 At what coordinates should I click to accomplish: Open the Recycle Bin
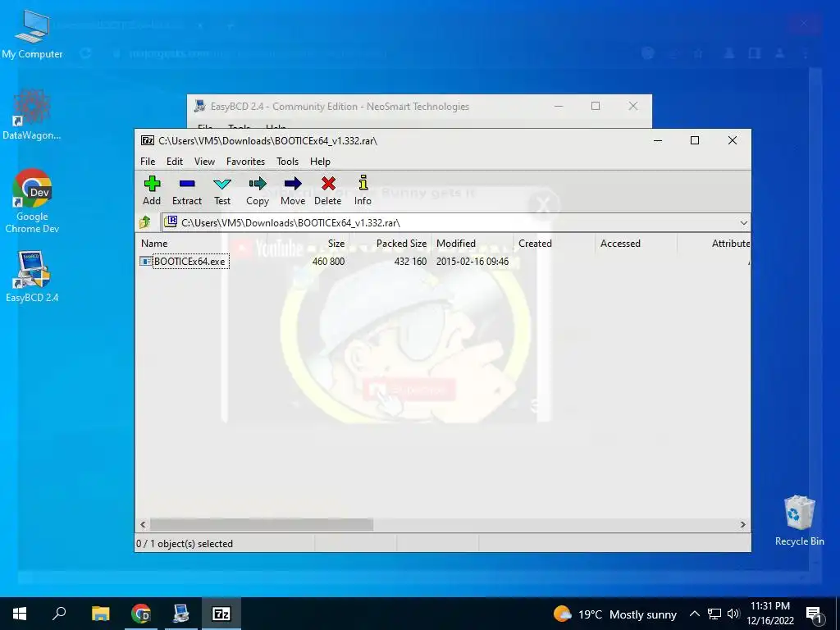point(799,521)
